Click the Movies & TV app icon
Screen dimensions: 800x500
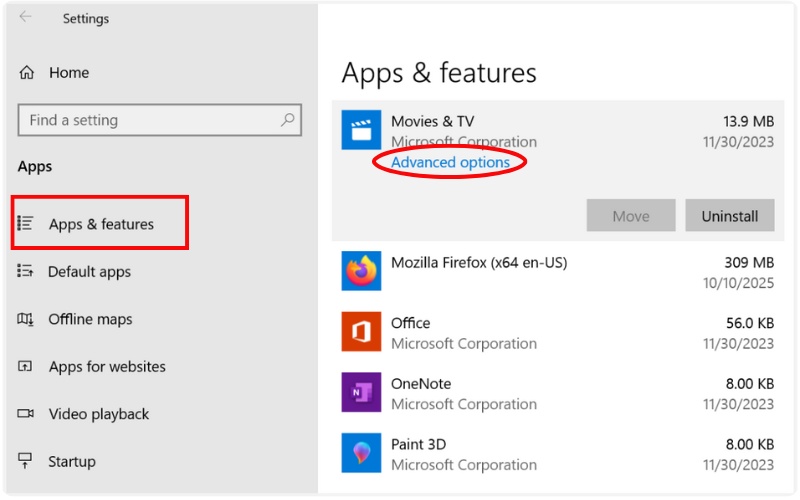[x=361, y=130]
